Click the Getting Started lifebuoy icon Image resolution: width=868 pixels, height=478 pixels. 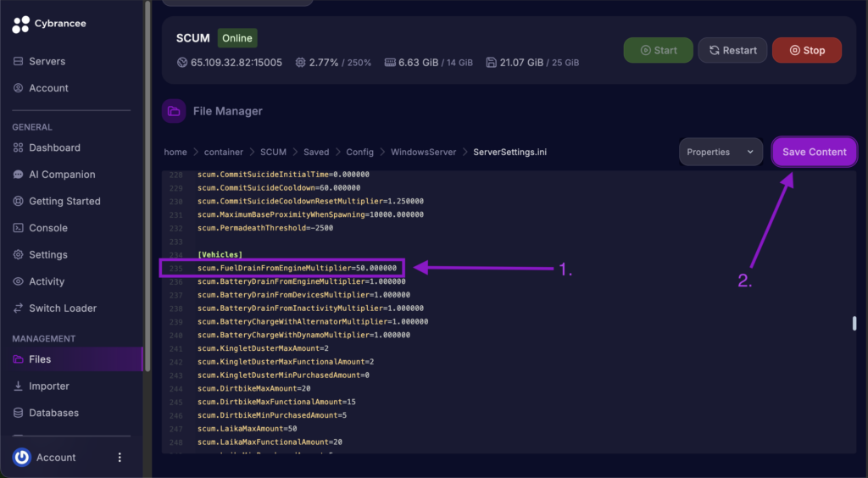click(x=19, y=202)
